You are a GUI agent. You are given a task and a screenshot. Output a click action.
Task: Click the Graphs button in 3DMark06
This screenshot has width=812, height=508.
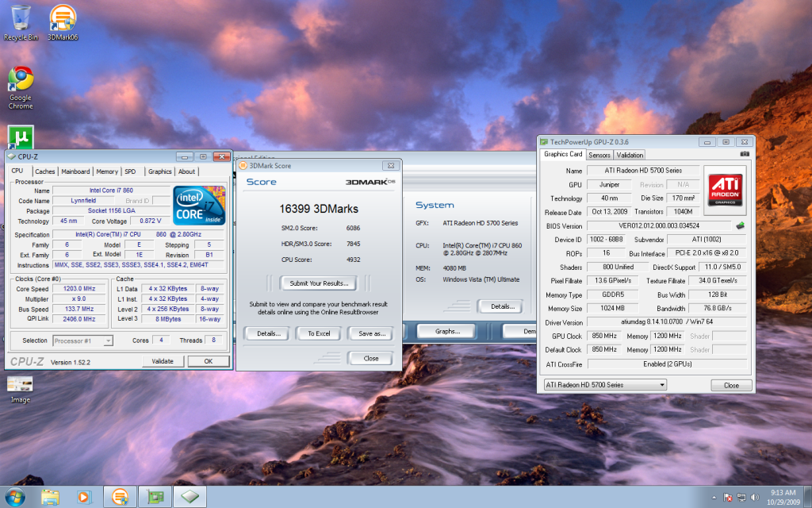pos(447,331)
